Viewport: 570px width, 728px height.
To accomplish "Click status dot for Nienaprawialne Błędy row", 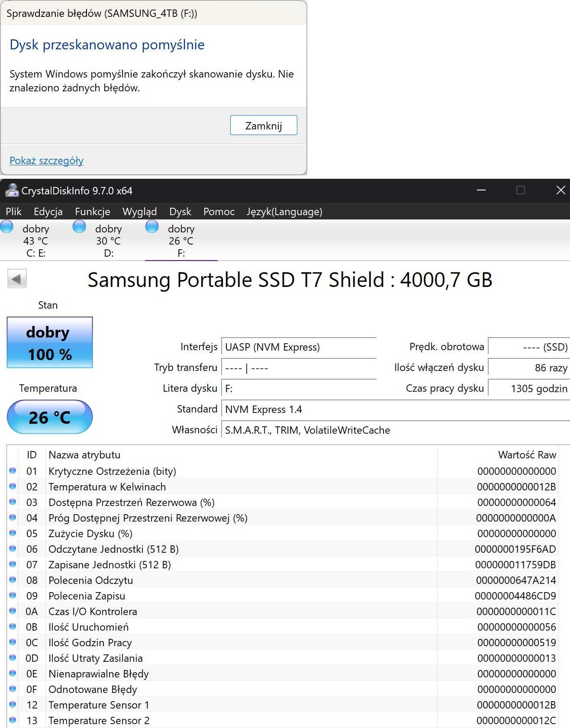I will (13, 673).
